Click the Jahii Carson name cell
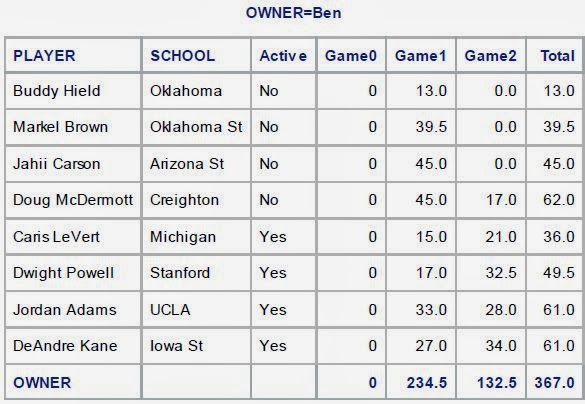585x404 pixels. [x=73, y=164]
